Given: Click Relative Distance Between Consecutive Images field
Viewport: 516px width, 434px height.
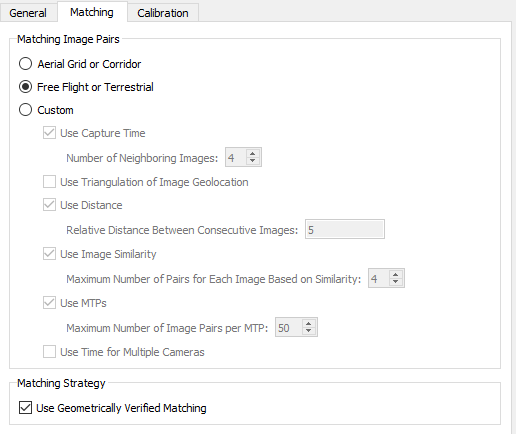Looking at the screenshot, I should [345, 229].
